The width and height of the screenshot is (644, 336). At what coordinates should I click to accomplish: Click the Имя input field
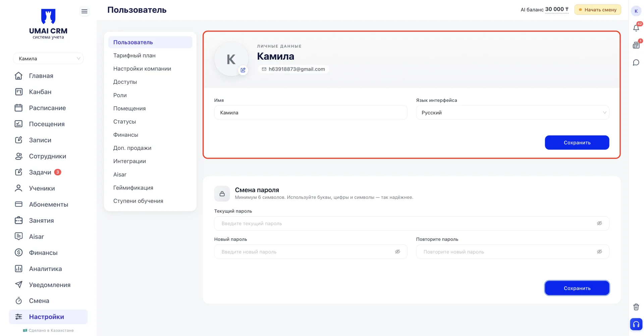(311, 113)
